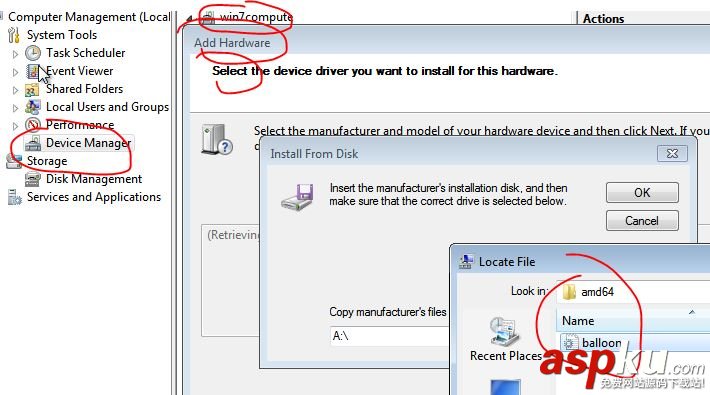Click the Performance monitor icon
The width and height of the screenshot is (710, 395).
click(33, 125)
